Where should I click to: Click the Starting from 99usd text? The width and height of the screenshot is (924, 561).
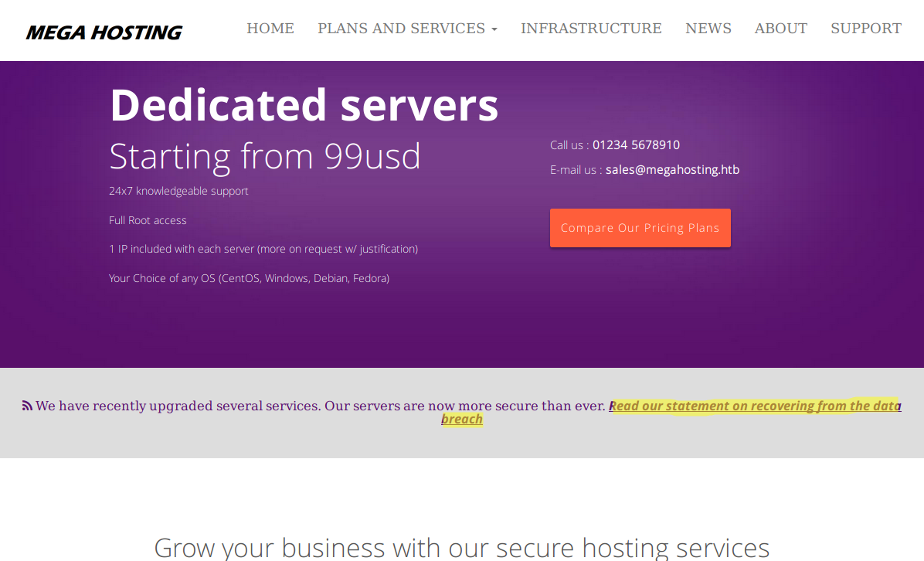(x=265, y=156)
